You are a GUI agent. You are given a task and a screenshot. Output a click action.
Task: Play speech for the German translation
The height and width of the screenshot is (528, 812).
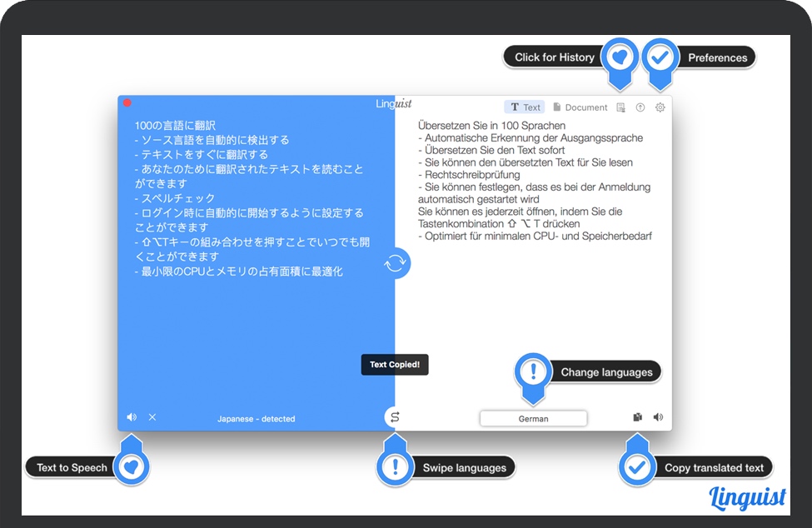point(658,417)
